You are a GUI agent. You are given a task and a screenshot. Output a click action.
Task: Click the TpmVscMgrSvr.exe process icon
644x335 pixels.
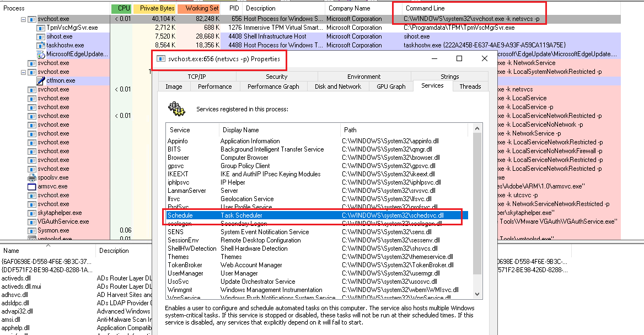[41, 28]
